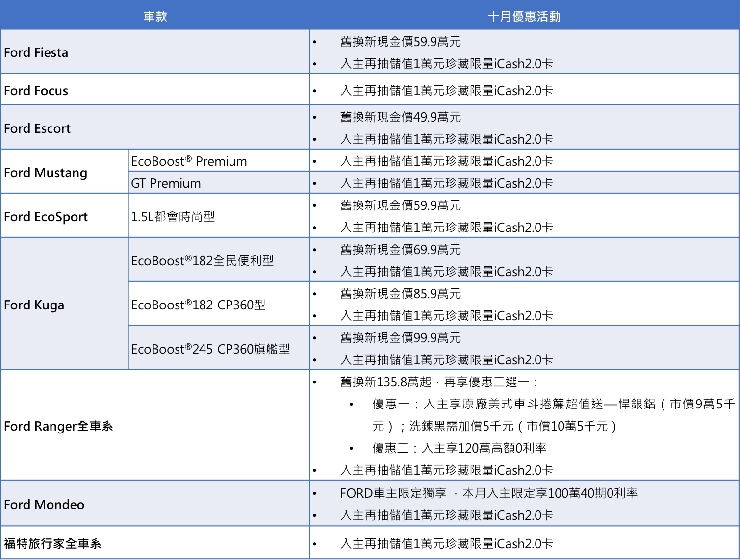Click the 1.5L都會時尚型 trim cell
This screenshot has width=740, height=560.
(219, 216)
